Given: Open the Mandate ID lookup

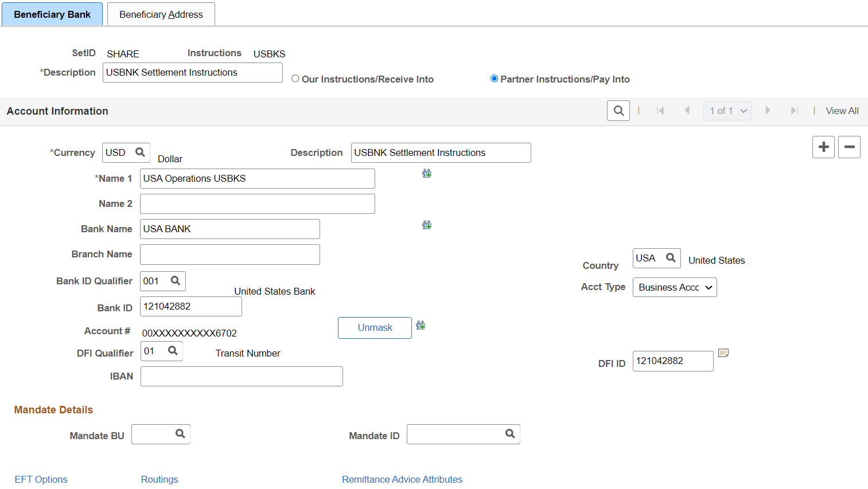Looking at the screenshot, I should pyautogui.click(x=510, y=434).
